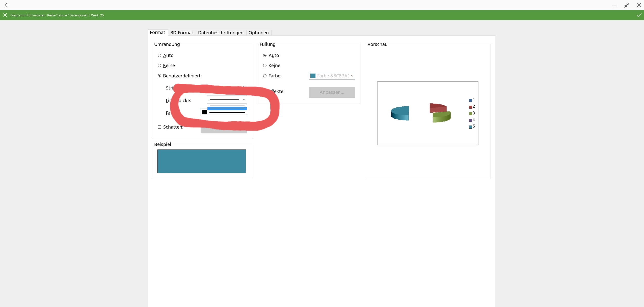Click legend entry 3 in preview
The height and width of the screenshot is (307, 644).
[x=472, y=113]
